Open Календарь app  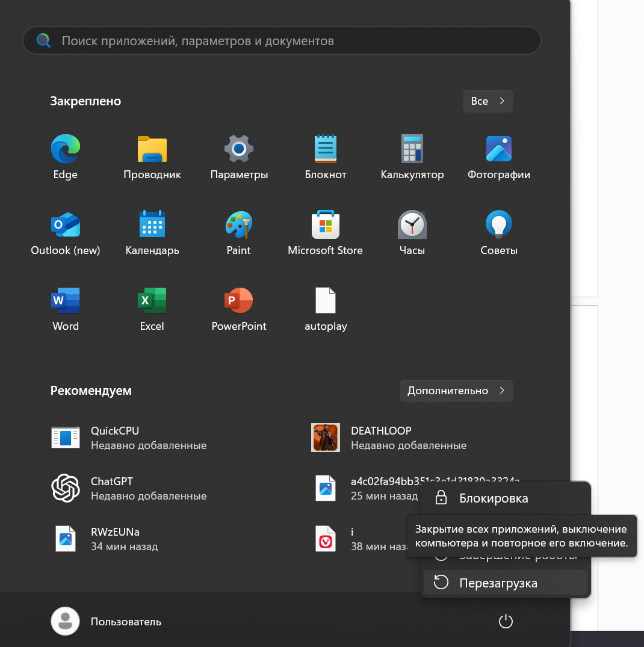(x=152, y=233)
